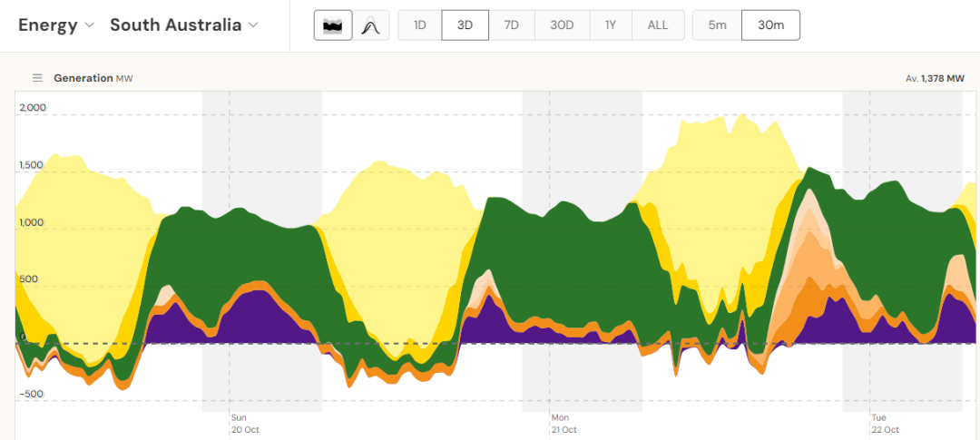Switch to line chart view icon

369,25
